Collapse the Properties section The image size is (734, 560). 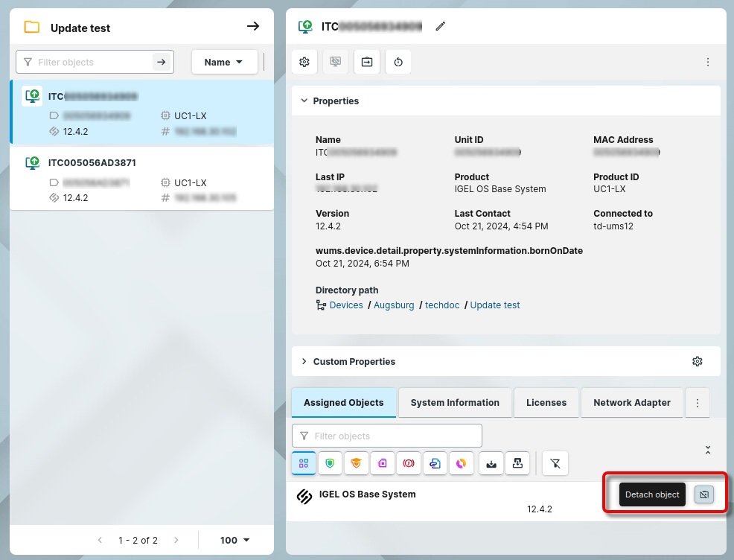(304, 101)
